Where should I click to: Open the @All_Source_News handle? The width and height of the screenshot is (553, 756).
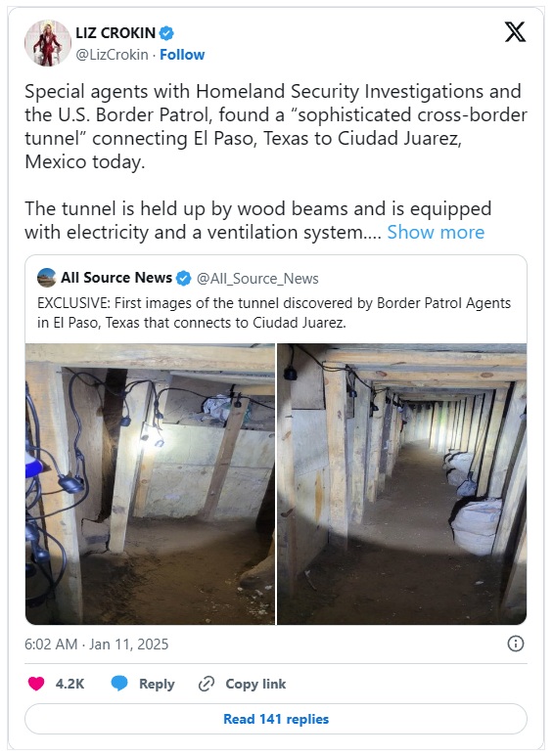point(257,279)
